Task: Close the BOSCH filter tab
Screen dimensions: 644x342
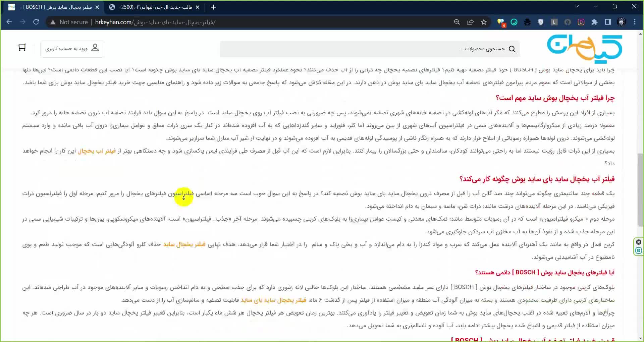Action: coord(97,7)
